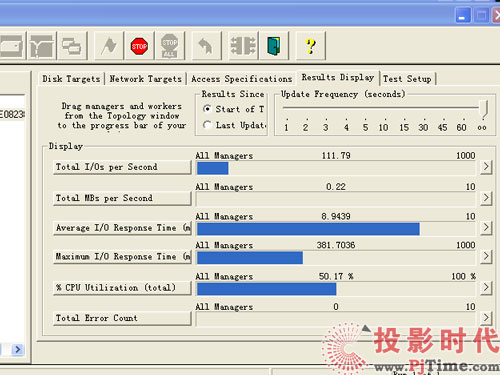Screen dimensions: 500x375
Task: Click the 381.7036 maximum response value
Action: tap(336, 245)
